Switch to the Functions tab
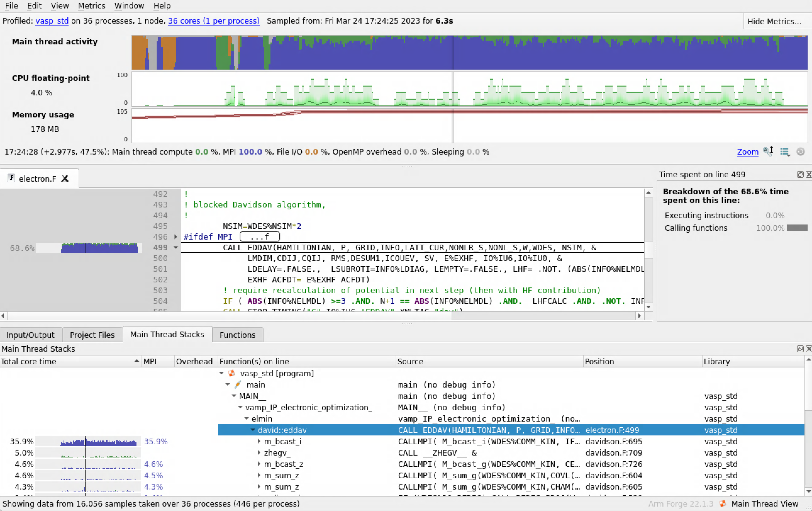Screen dimensions: 812x511 click(237, 335)
